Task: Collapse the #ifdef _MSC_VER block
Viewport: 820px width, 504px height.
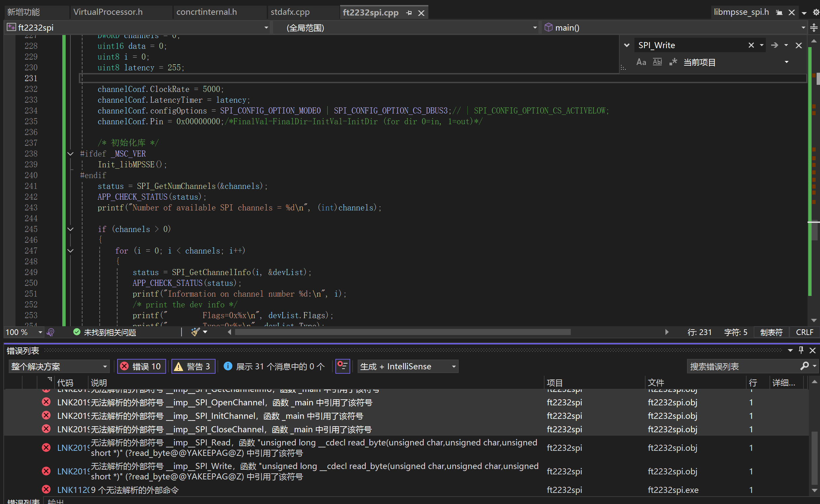Action: (x=70, y=154)
